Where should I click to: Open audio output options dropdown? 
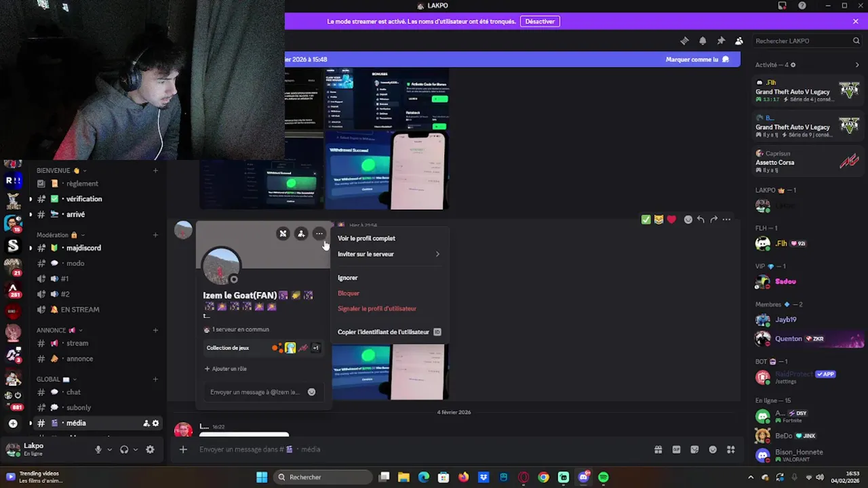(135, 449)
